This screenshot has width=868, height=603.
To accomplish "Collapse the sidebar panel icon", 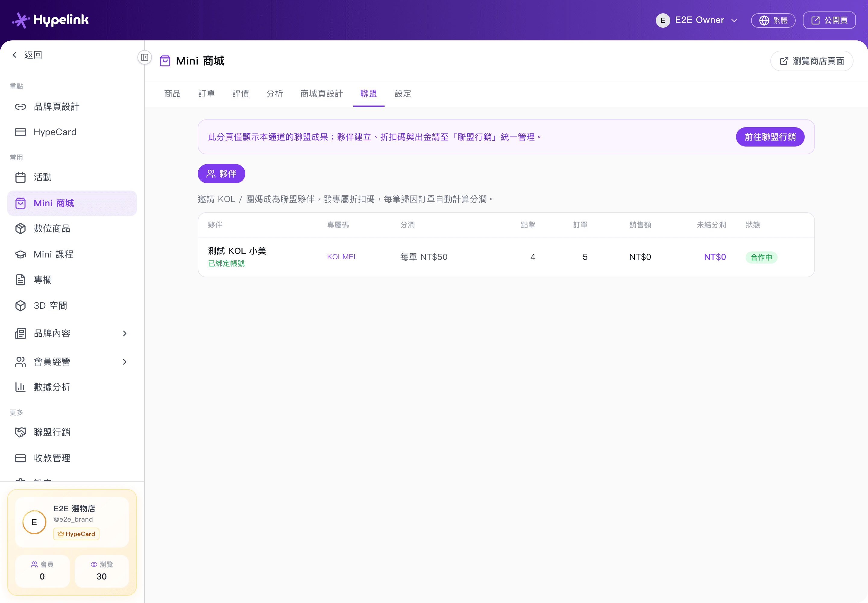I will point(145,57).
